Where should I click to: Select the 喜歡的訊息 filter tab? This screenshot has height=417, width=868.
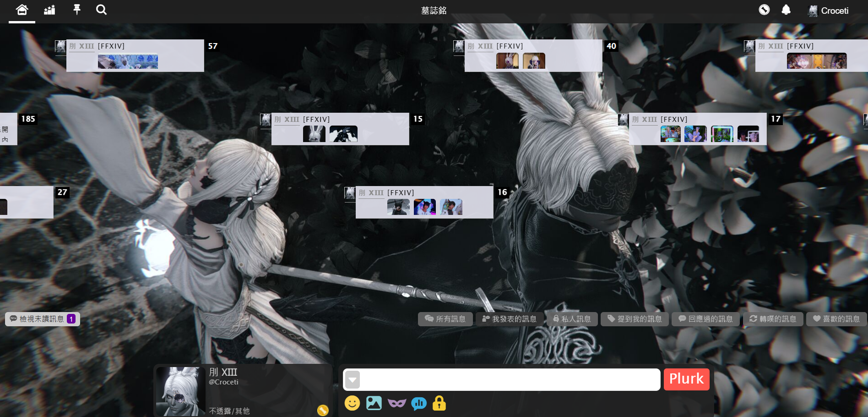coord(836,319)
